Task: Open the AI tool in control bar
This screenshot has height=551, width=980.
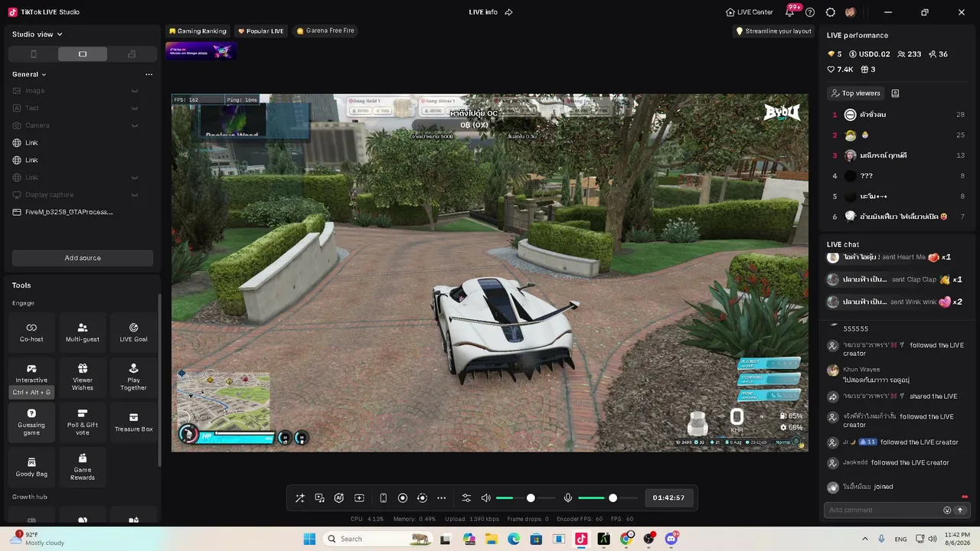Action: coord(339,498)
